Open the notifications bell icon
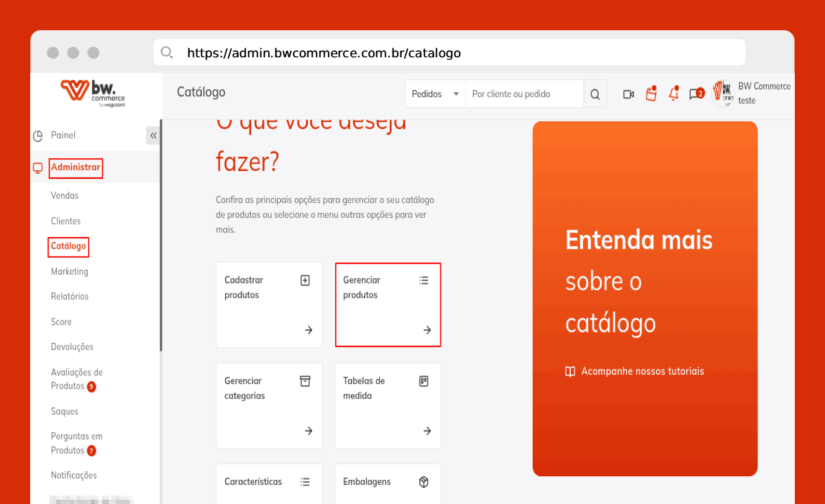 (x=674, y=94)
